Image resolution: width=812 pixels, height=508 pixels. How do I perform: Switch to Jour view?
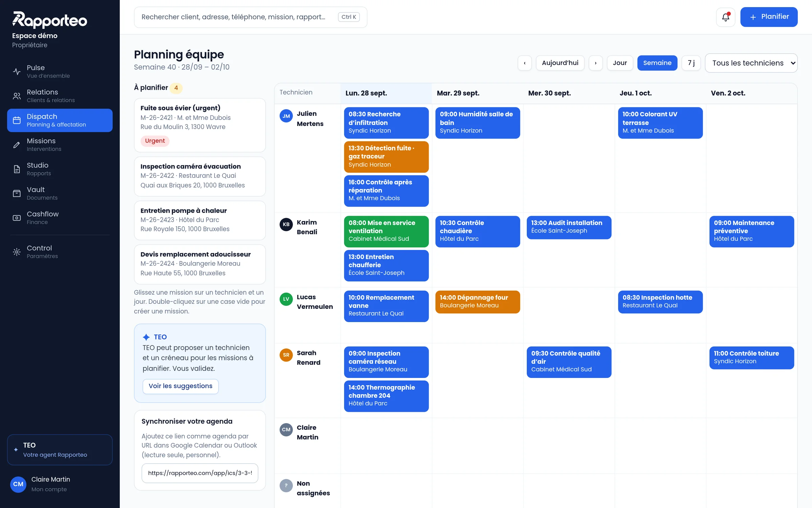click(620, 63)
